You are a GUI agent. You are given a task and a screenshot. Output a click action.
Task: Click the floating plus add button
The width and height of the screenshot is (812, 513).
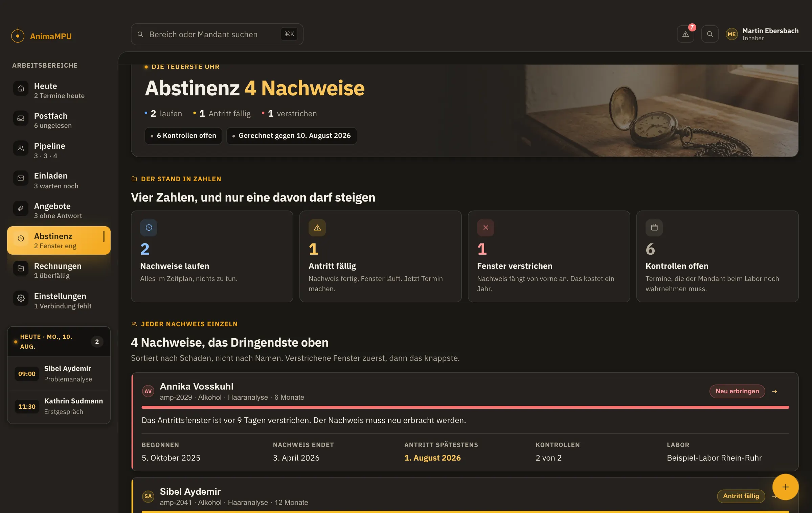pyautogui.click(x=786, y=487)
